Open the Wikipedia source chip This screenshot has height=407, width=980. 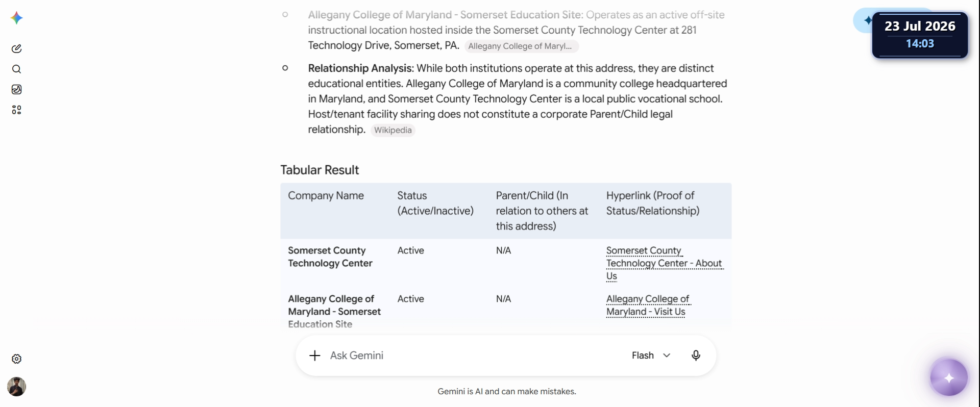coord(393,130)
